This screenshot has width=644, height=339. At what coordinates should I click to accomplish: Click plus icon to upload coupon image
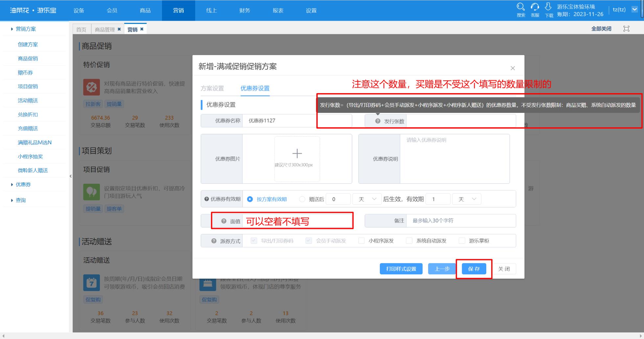click(x=297, y=153)
